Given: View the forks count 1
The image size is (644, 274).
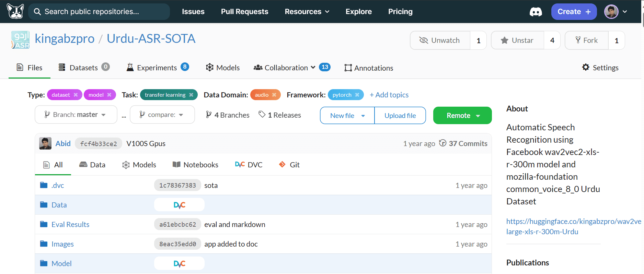Looking at the screenshot, I should pos(617,40).
